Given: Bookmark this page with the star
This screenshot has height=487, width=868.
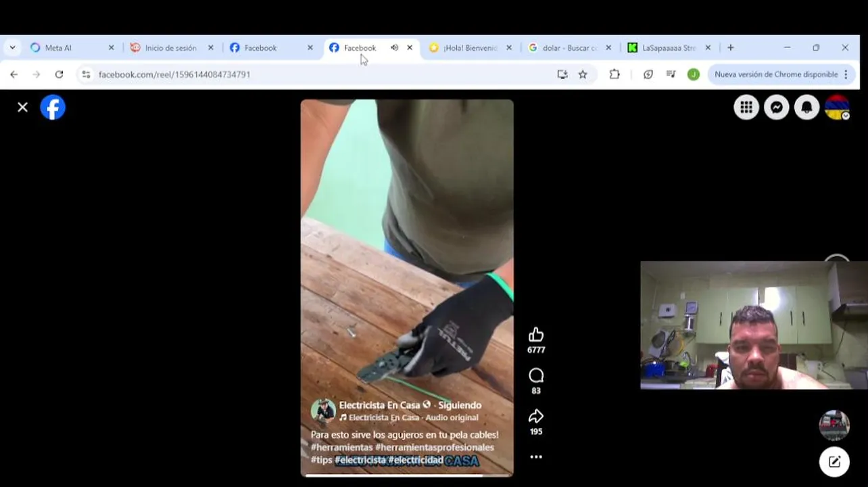Looking at the screenshot, I should tap(583, 74).
